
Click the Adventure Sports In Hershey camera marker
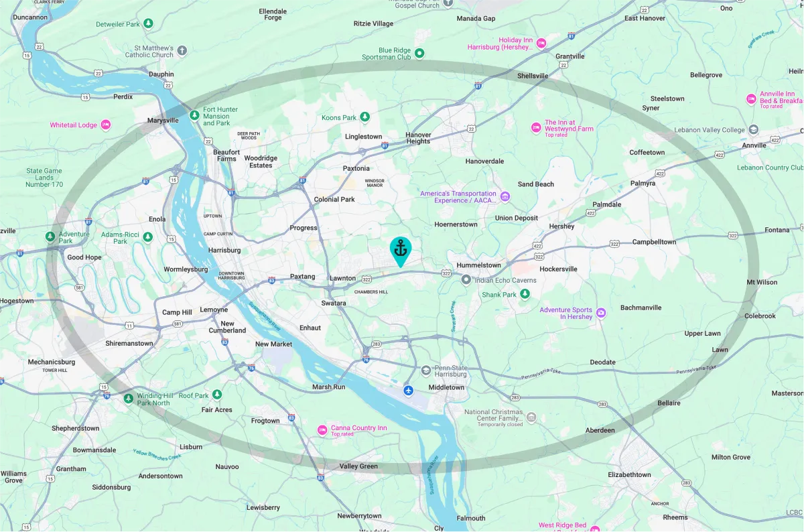[x=601, y=313]
